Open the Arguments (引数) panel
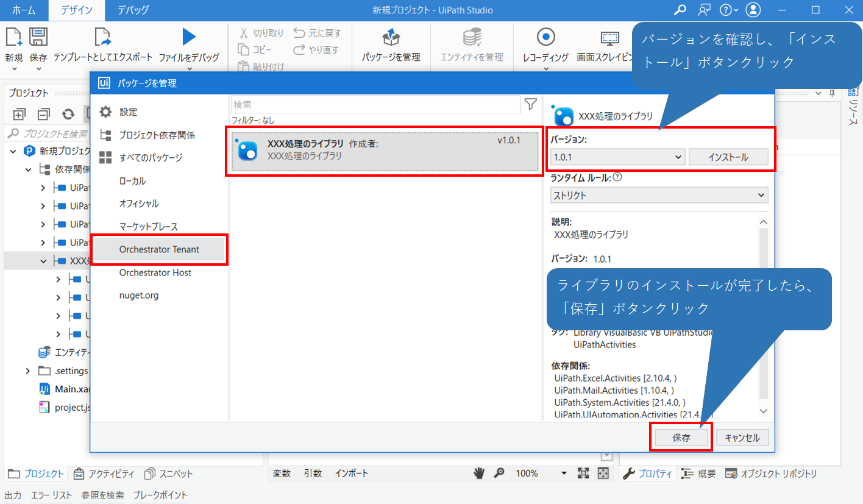This screenshot has width=863, height=504. [x=313, y=473]
